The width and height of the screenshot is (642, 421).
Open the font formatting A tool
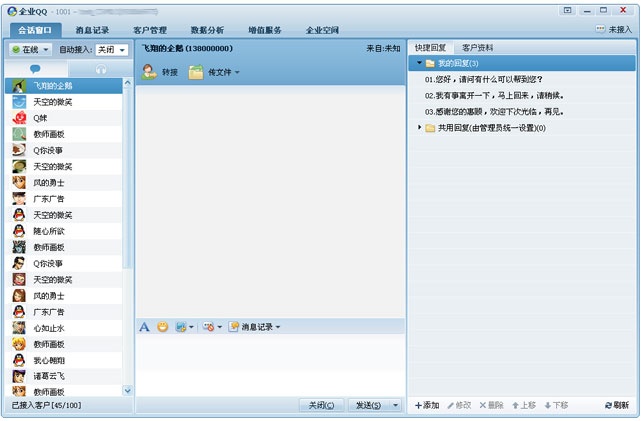coord(144,327)
